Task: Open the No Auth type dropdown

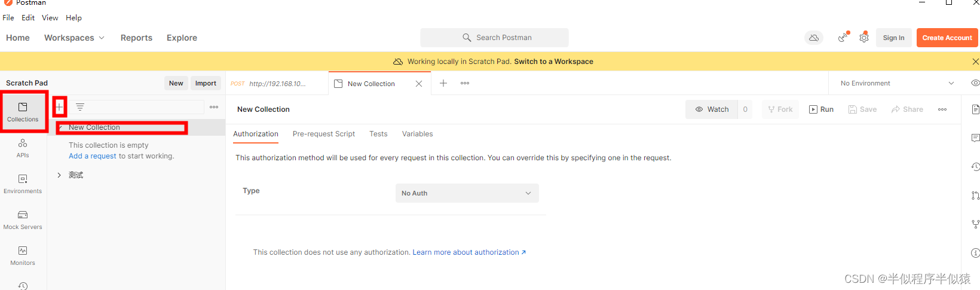Action: (467, 193)
